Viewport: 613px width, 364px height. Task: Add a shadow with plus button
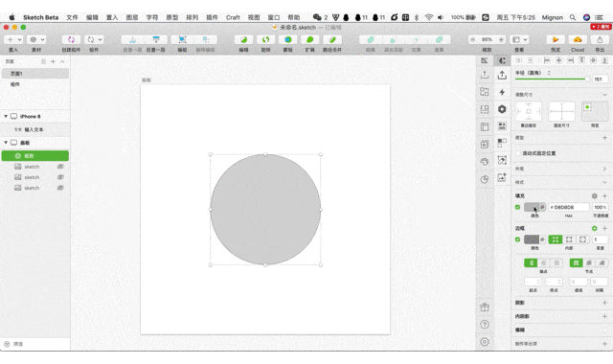(604, 303)
